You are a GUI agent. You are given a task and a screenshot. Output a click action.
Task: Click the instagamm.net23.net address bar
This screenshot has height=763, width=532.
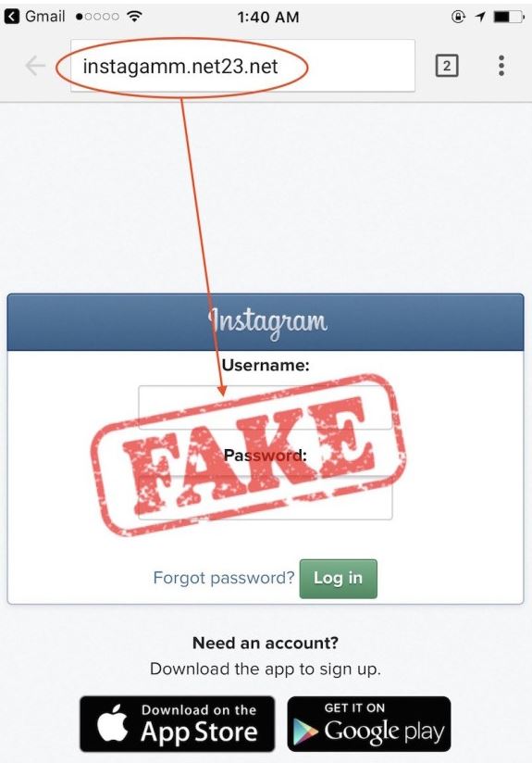(x=242, y=66)
